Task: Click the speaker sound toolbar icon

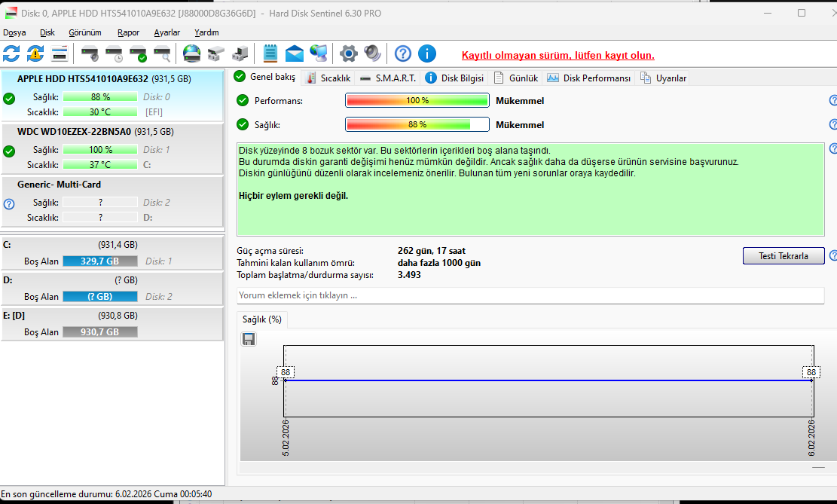Action: 372,53
